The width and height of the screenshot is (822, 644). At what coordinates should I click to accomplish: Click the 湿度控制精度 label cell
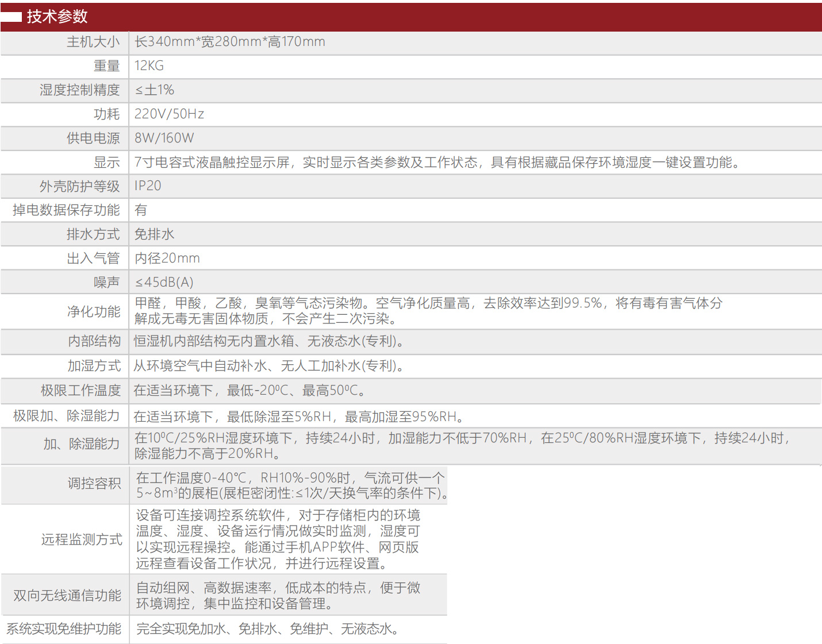(79, 90)
